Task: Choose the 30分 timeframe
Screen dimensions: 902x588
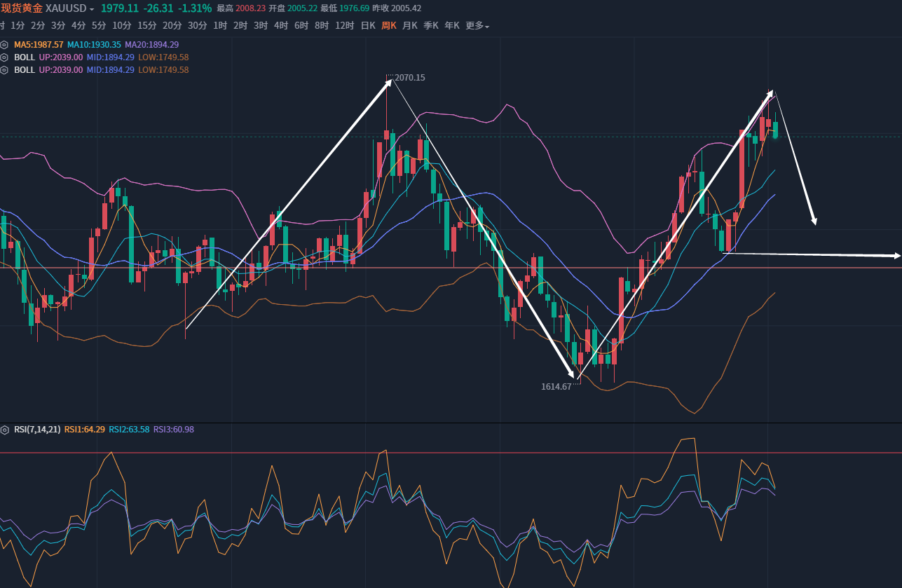Action: [197, 26]
